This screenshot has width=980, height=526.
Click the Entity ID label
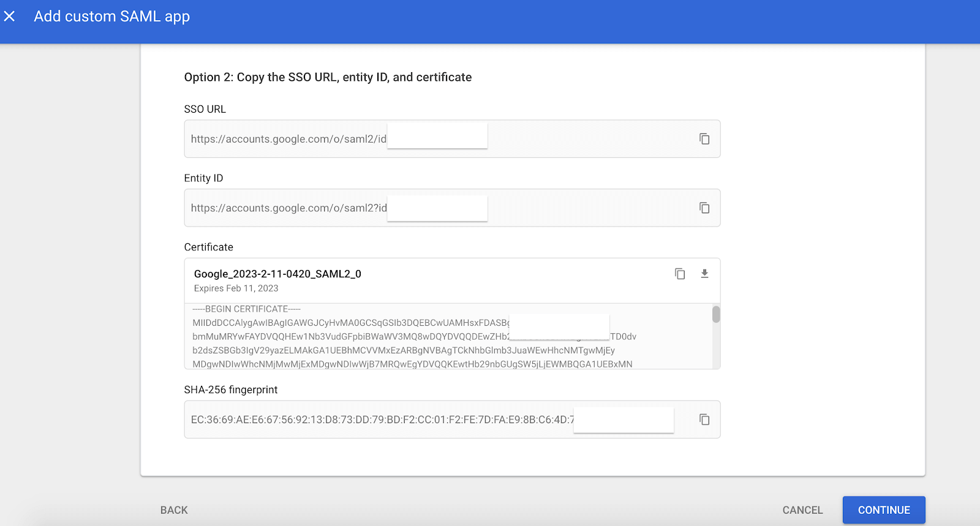203,178
